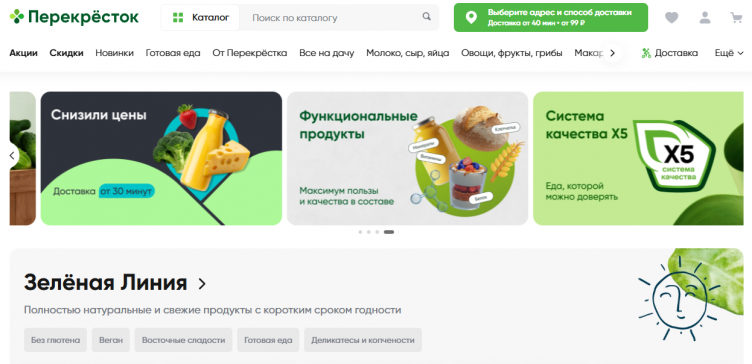Choose delivery address via green button

click(551, 18)
